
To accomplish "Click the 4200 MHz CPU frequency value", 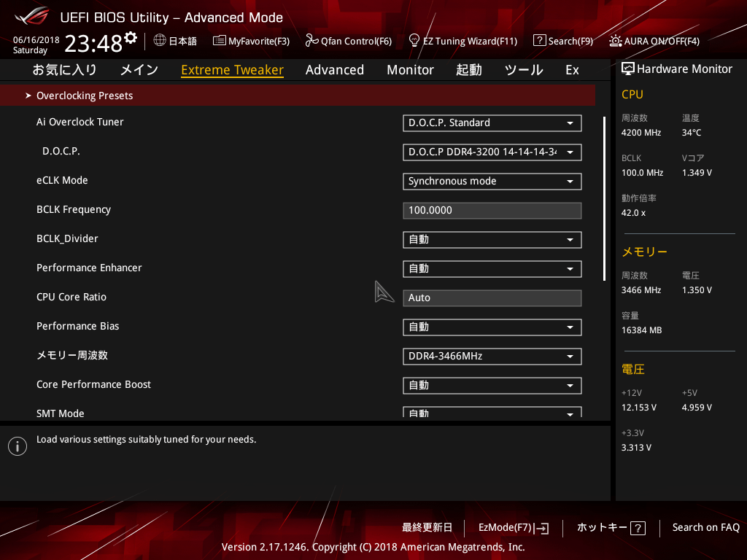I will [x=640, y=133].
